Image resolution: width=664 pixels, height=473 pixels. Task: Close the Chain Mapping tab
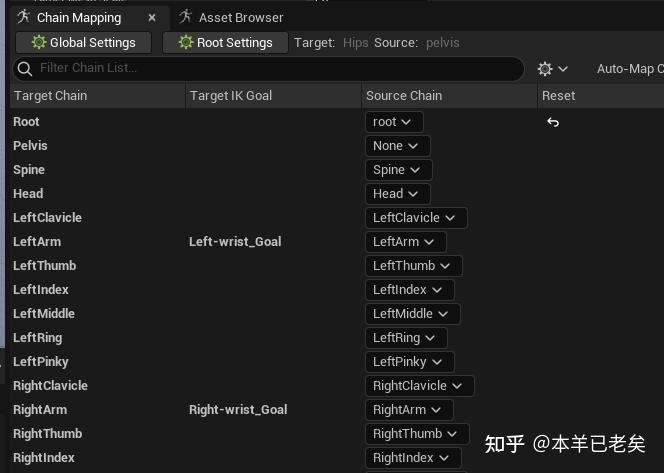click(152, 17)
